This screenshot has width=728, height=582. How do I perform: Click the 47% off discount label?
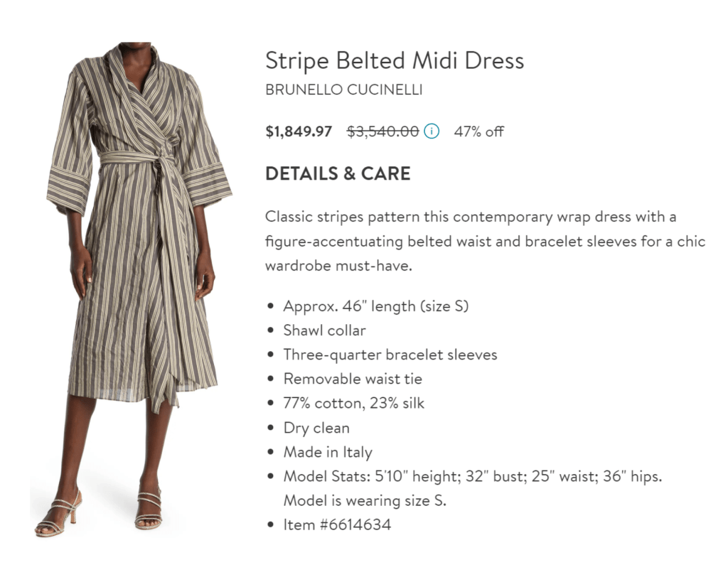click(x=478, y=131)
